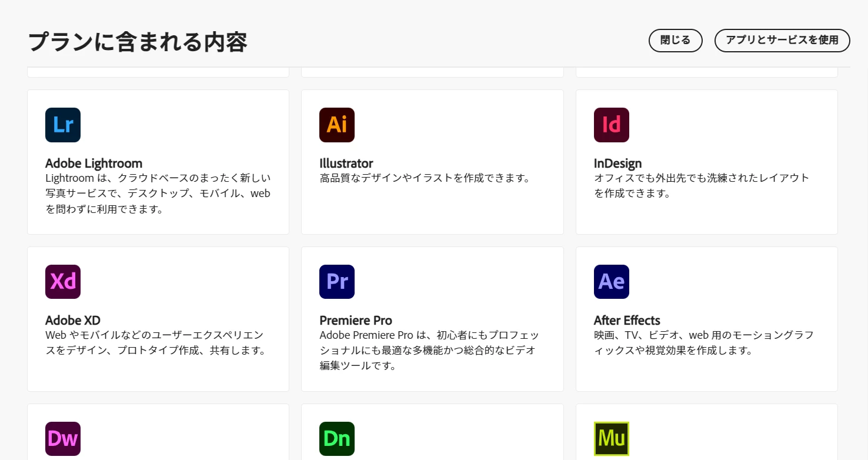Click the Illustrator Ai app icon
The image size is (868, 460).
pos(337,125)
